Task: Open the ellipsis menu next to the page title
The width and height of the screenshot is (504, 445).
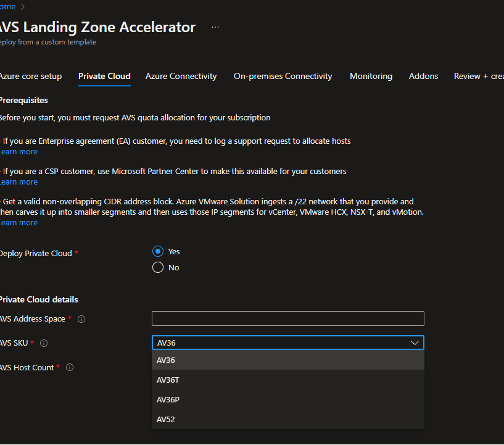Action: (x=215, y=27)
